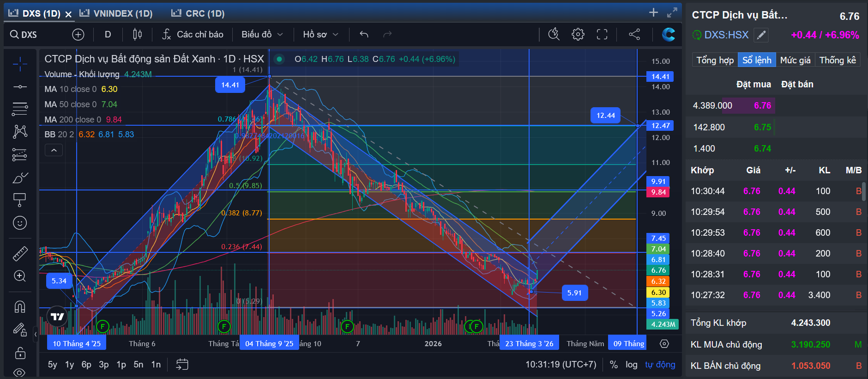868x379 pixels.
Task: Set the 6p time range
Action: tap(86, 365)
